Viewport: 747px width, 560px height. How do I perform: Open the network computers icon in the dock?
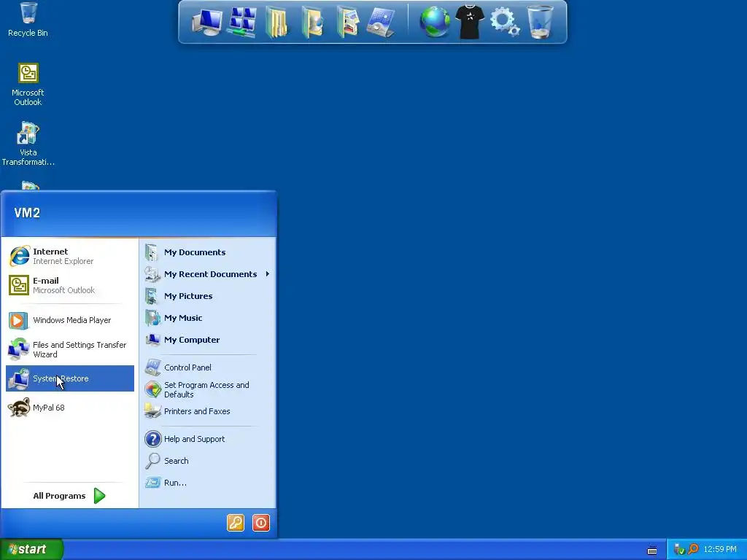point(242,22)
